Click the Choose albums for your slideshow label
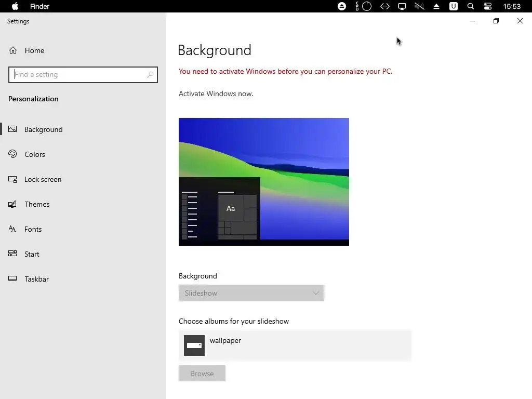532x399 pixels. 234,321
